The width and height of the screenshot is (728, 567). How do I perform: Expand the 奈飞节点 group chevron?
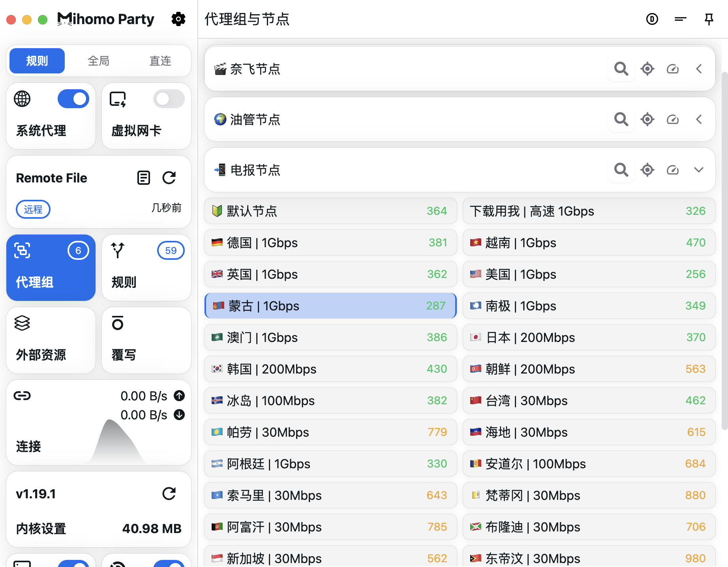pos(699,69)
